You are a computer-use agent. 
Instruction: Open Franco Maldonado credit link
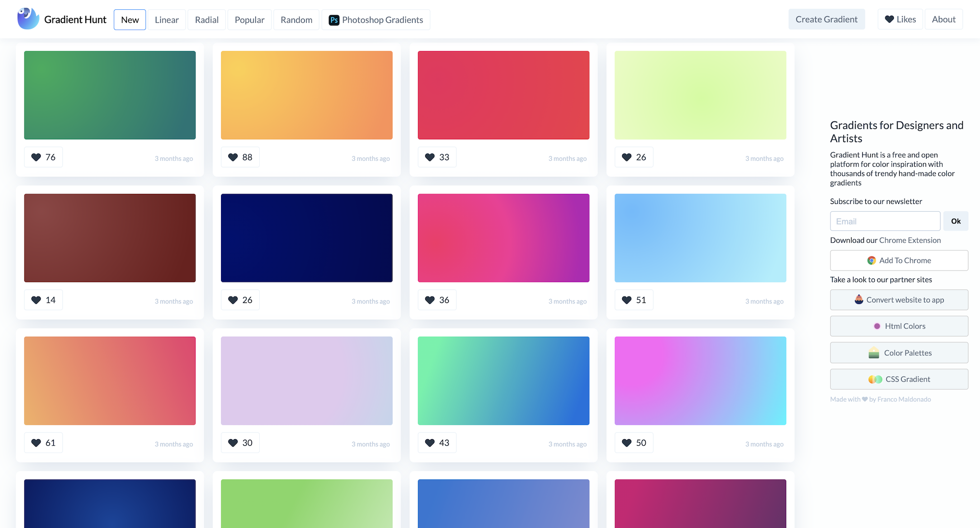904,400
